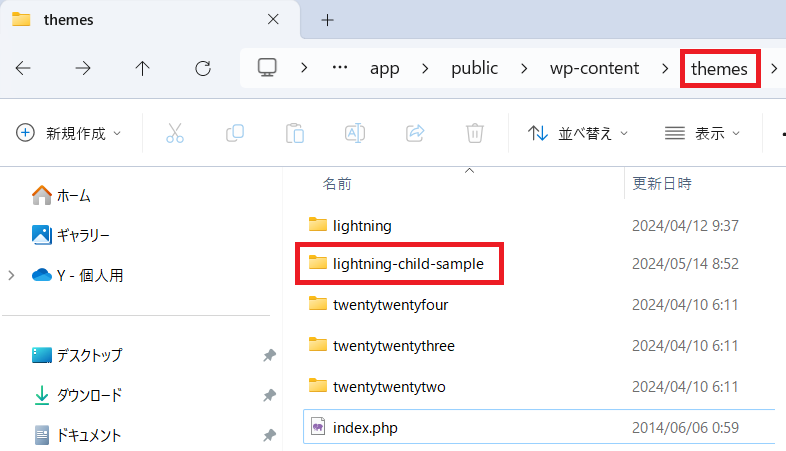Open デスクトップ quick access folder
Image resolution: width=786 pixels, height=451 pixels.
click(x=77, y=355)
